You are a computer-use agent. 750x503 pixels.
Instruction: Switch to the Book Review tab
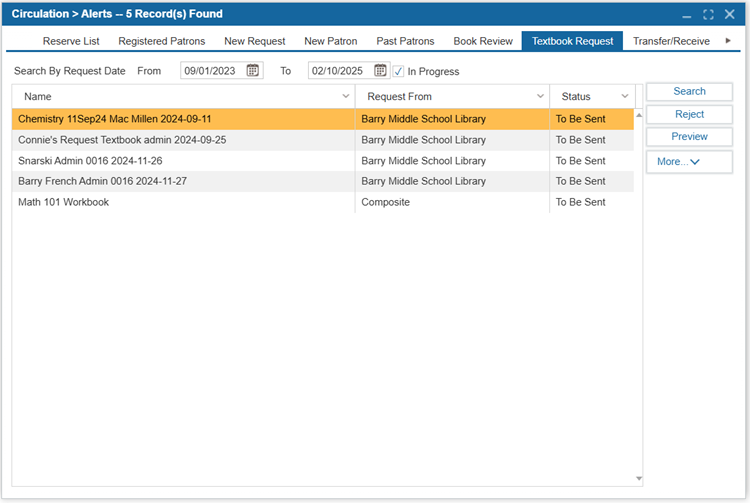tap(483, 41)
